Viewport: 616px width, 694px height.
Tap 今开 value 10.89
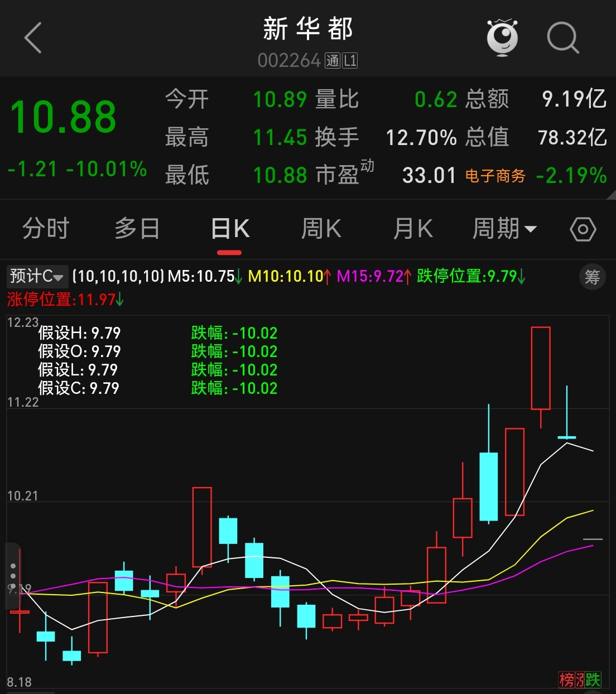coord(280,99)
